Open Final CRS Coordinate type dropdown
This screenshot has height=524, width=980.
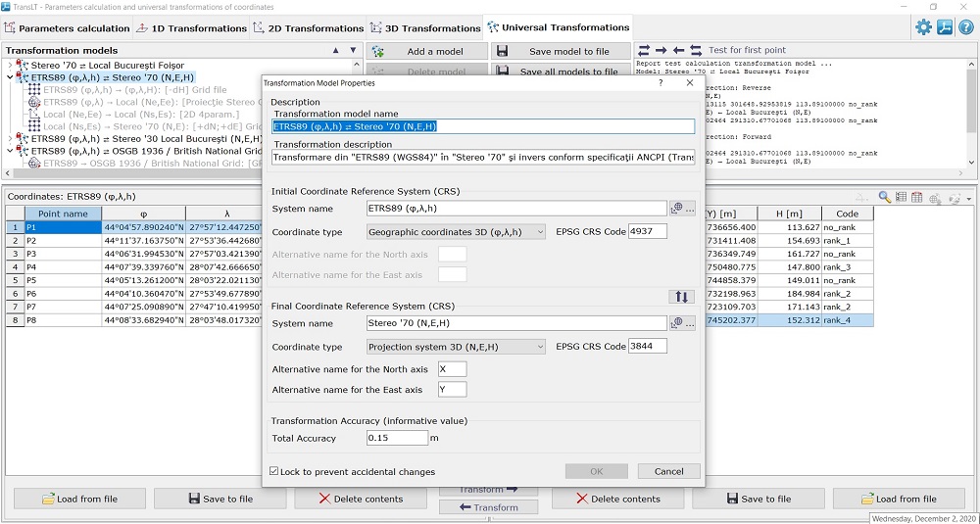pyautogui.click(x=457, y=347)
